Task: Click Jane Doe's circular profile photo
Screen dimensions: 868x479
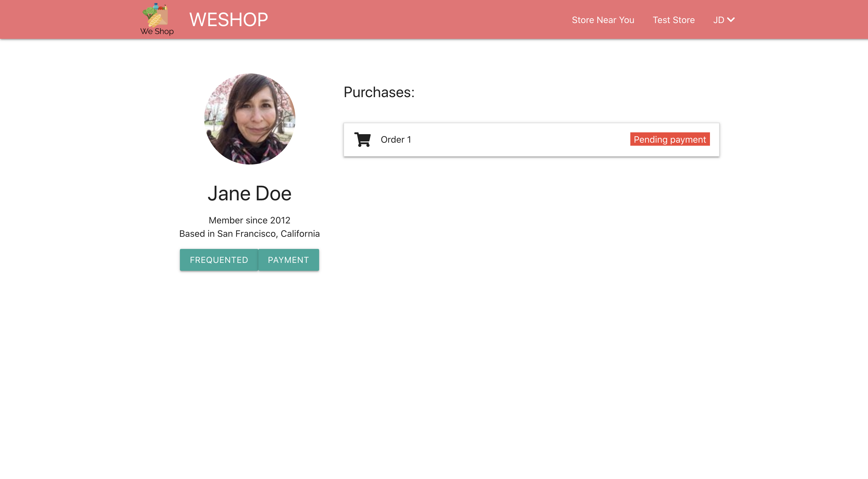Action: 250,119
